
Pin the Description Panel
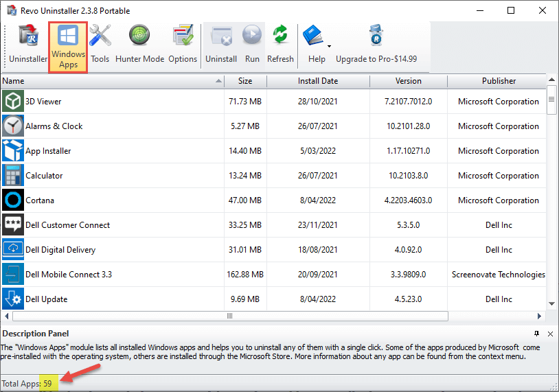pos(536,334)
